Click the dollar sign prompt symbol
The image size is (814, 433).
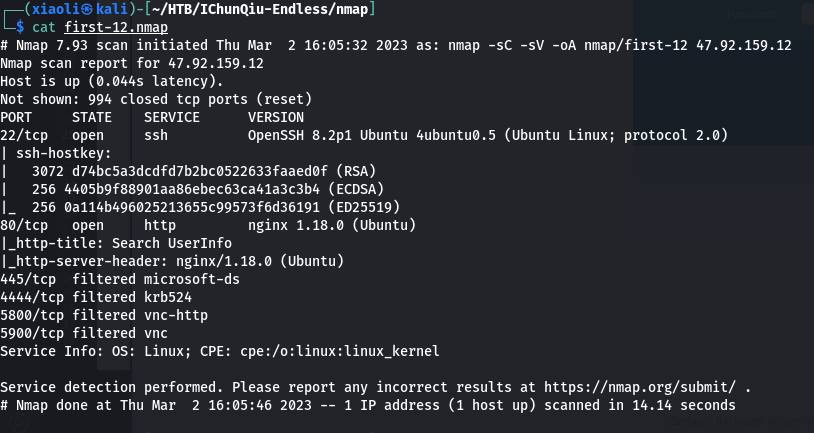20,27
